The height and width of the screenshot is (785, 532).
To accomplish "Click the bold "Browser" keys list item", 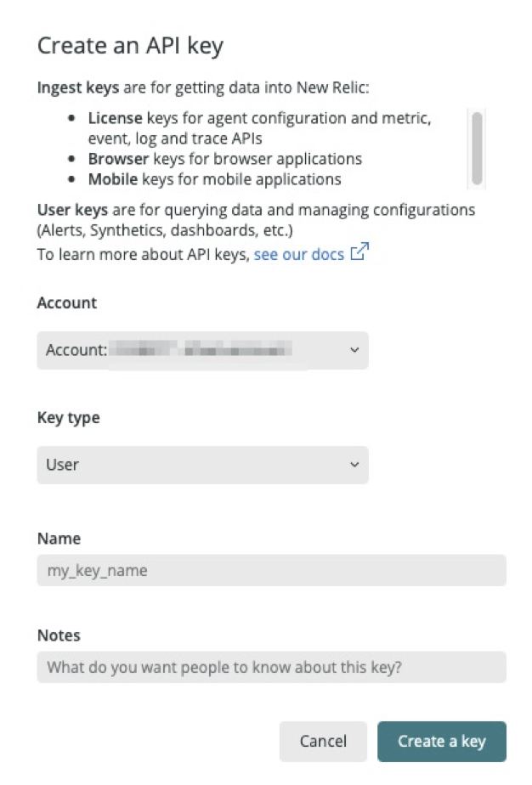I will 119,159.
